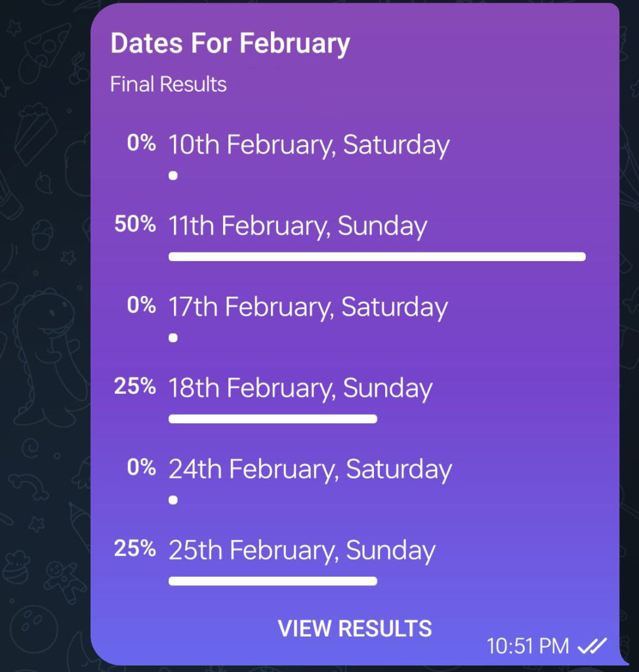The image size is (639, 672).
Task: Click the zero-vote dot under 24th February
Action: (173, 500)
